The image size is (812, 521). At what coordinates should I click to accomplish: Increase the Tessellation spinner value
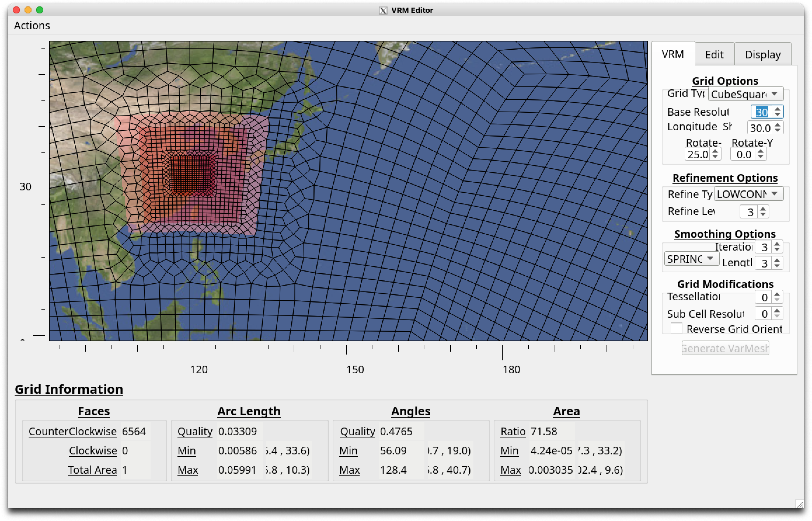(777, 294)
